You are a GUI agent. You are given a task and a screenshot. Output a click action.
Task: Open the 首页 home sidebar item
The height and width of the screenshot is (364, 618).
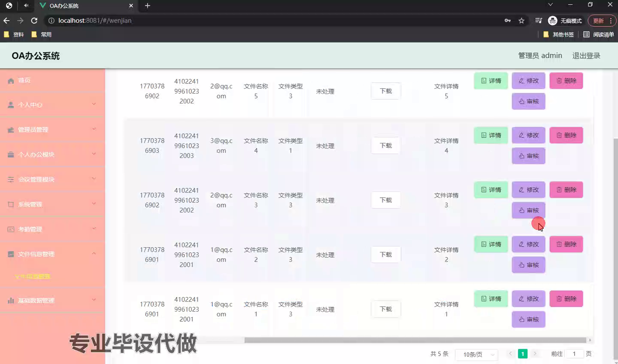pyautogui.click(x=52, y=80)
